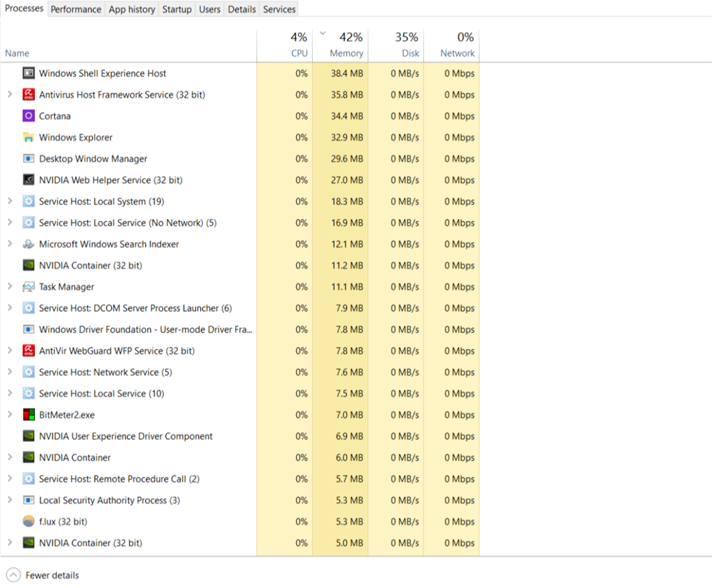Expand Service Host: Local Service (No Network)
The width and height of the screenshot is (712, 588).
click(10, 222)
